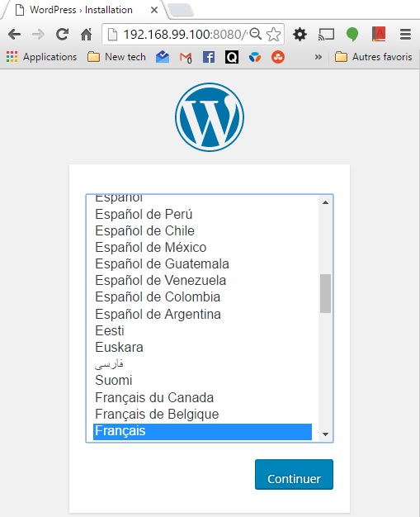Reload the page with the refresh icon
Viewport: 420px width, 517px height.
coord(62,35)
